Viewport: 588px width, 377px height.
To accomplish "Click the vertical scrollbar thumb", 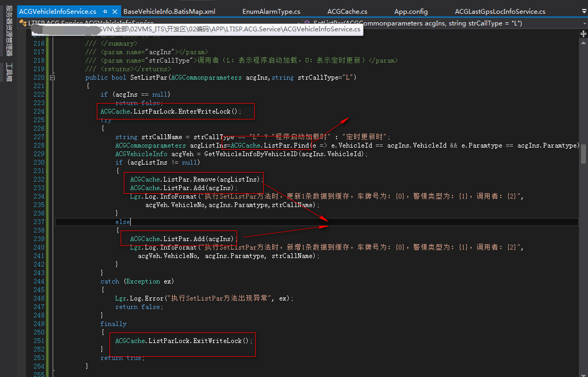I will [584, 154].
